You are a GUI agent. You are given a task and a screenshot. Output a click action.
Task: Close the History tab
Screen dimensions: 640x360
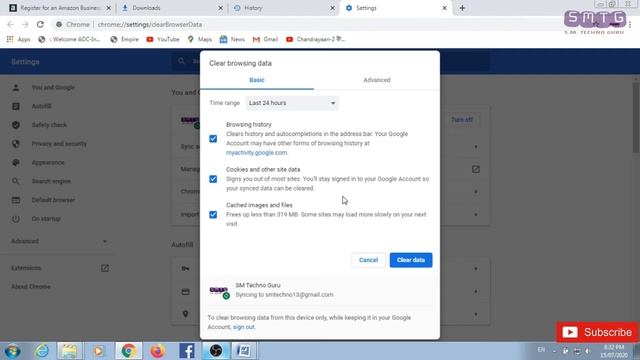click(x=332, y=8)
